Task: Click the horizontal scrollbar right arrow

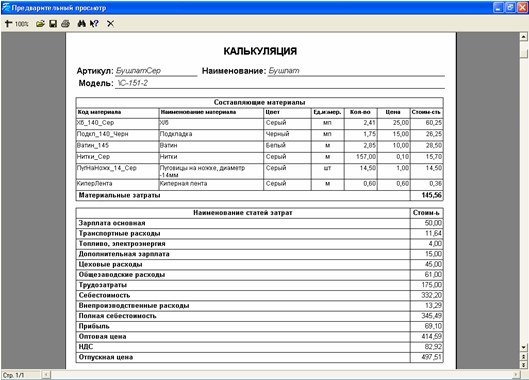Action: tap(516, 374)
